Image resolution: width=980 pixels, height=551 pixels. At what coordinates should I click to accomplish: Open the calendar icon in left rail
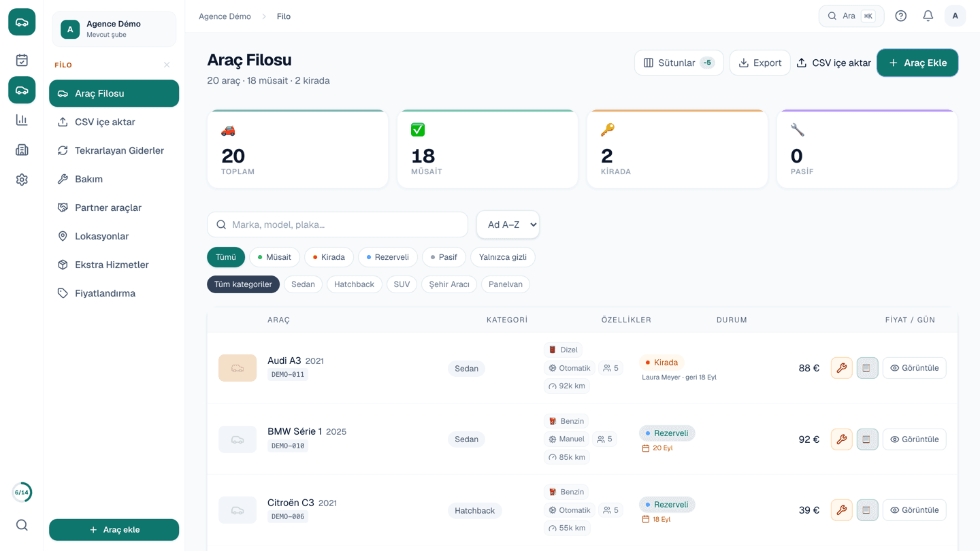(22, 60)
